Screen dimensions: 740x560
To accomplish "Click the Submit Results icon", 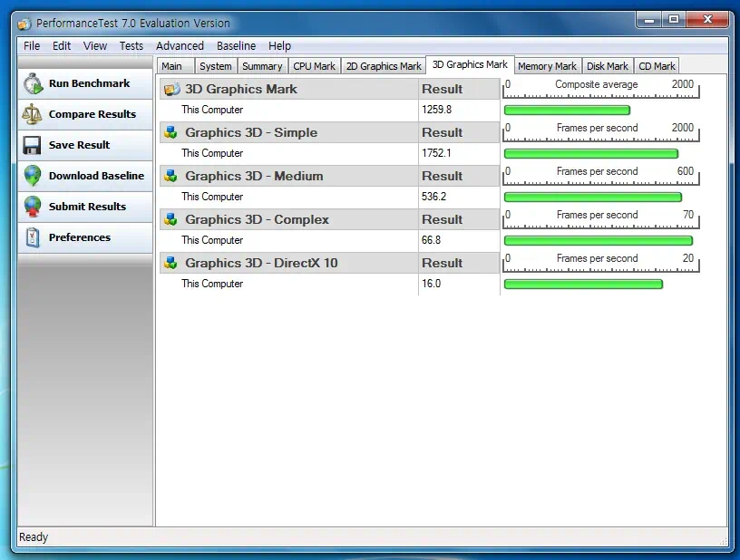I will (x=32, y=207).
